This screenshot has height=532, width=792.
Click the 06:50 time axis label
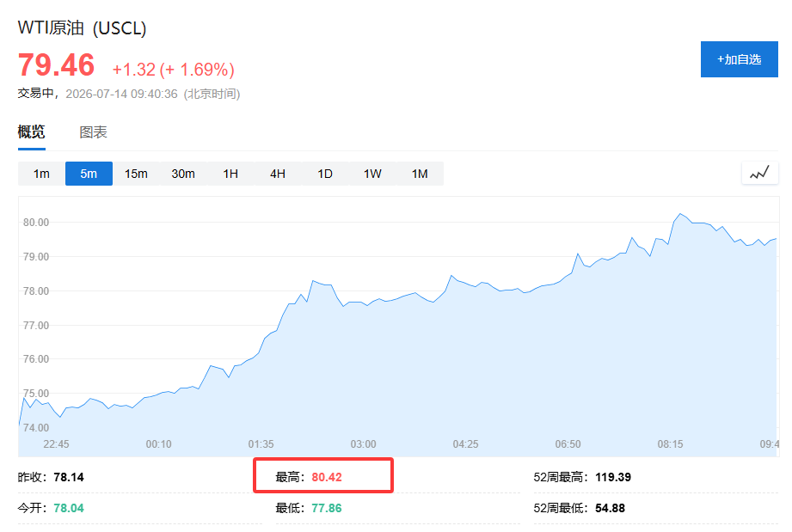point(568,444)
